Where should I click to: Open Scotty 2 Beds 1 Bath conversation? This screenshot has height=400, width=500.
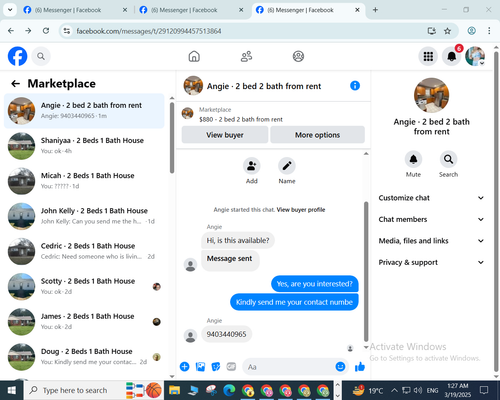84,286
